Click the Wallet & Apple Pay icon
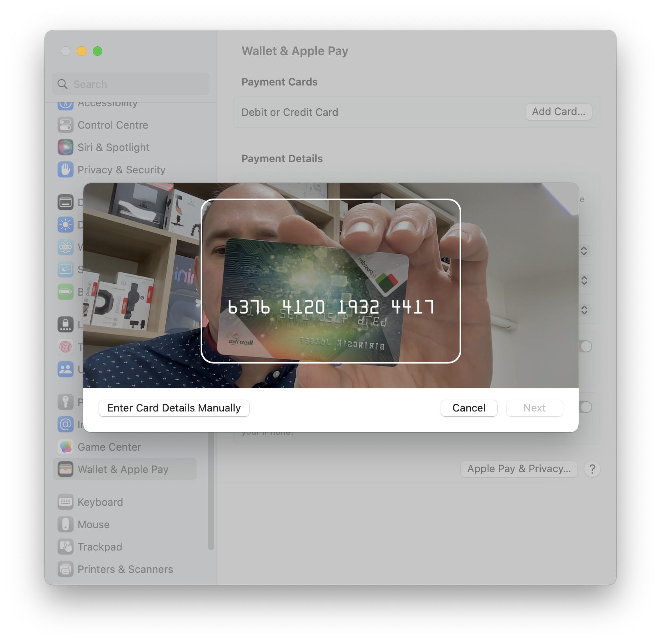 click(x=66, y=469)
